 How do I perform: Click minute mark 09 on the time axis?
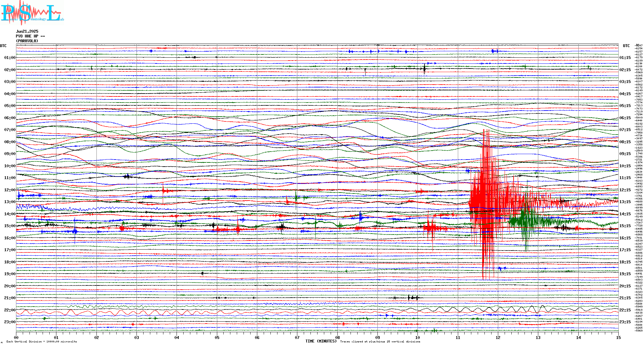click(x=377, y=337)
